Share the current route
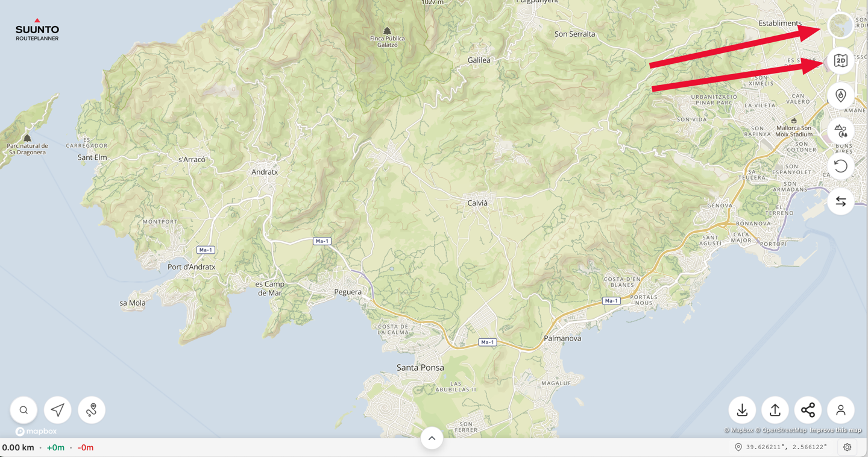 coord(808,410)
